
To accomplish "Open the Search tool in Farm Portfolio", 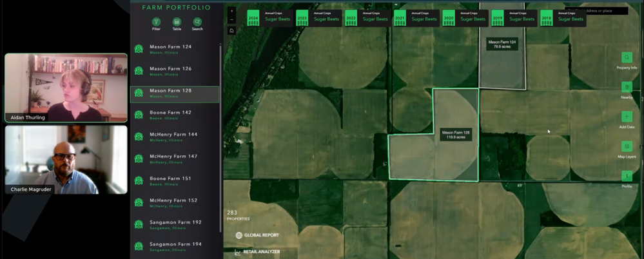I will [197, 22].
